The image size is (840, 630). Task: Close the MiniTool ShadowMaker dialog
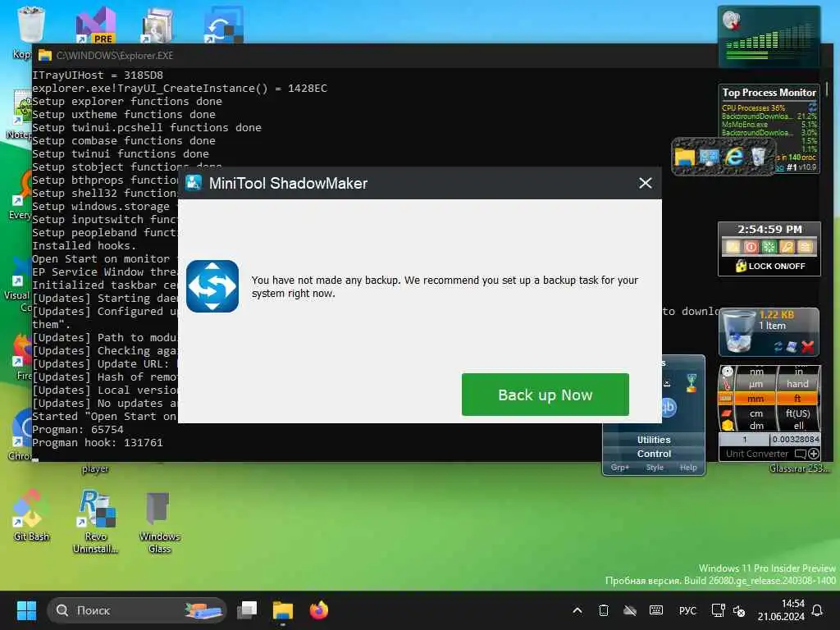(x=645, y=183)
